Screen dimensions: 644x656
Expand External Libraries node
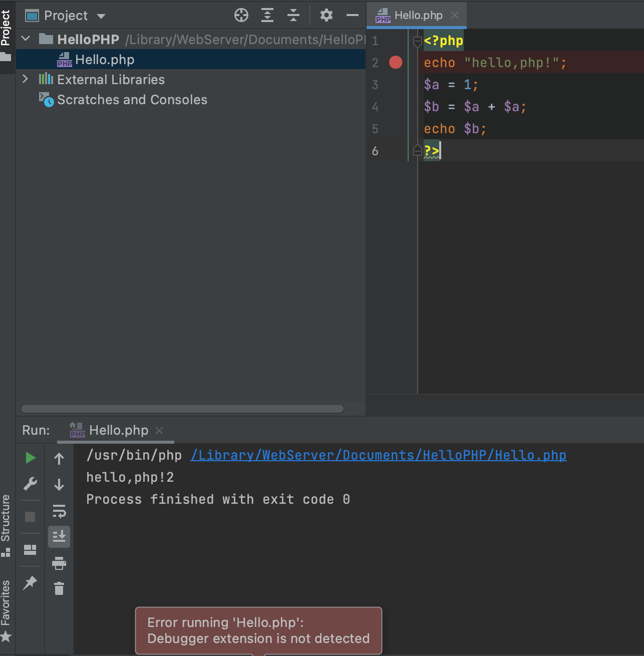[26, 79]
